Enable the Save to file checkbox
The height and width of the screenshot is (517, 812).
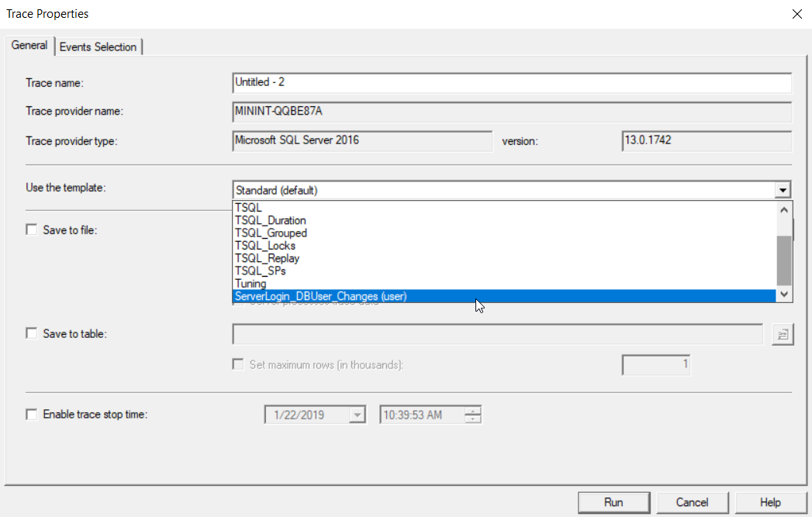click(x=32, y=229)
